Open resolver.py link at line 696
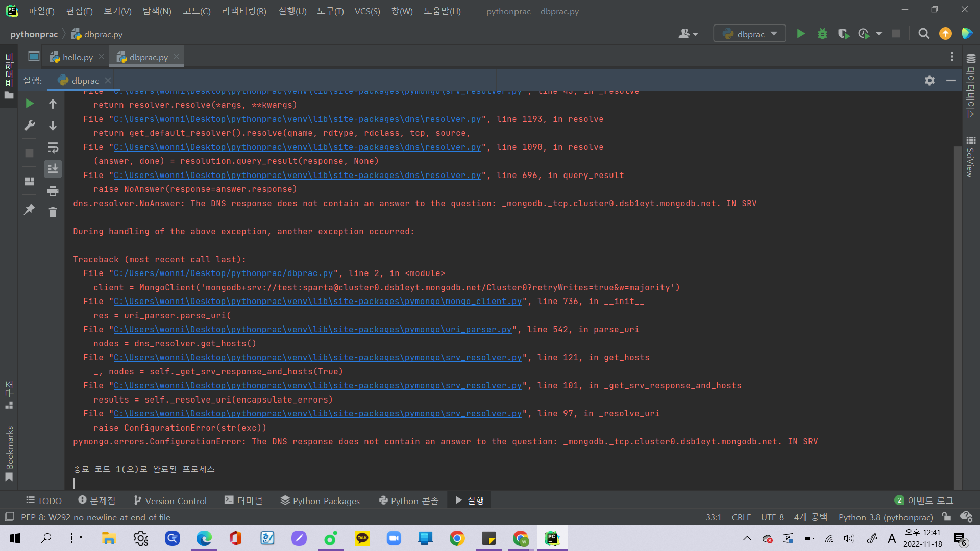Viewport: 980px width, 551px height. (x=297, y=176)
